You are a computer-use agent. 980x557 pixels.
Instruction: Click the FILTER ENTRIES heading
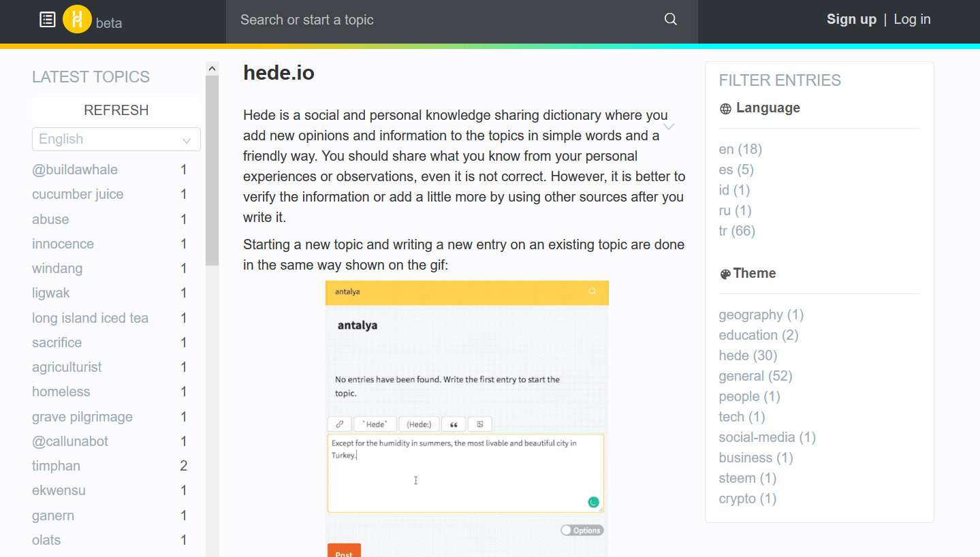point(780,80)
